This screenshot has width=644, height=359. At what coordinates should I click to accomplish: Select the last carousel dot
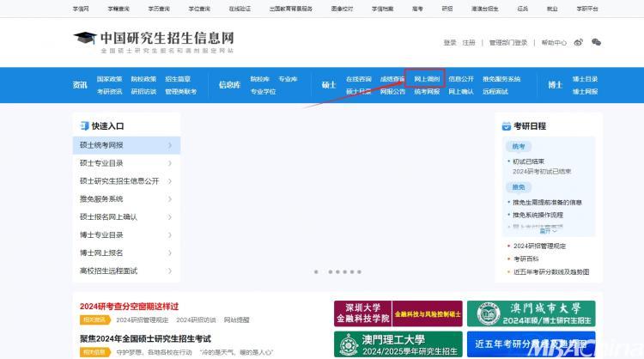359,272
